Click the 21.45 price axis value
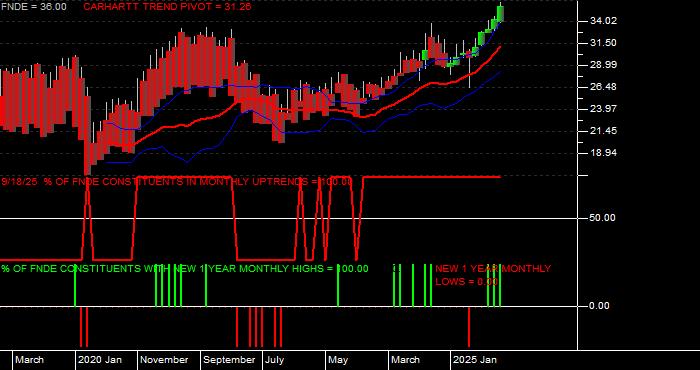 tap(603, 131)
